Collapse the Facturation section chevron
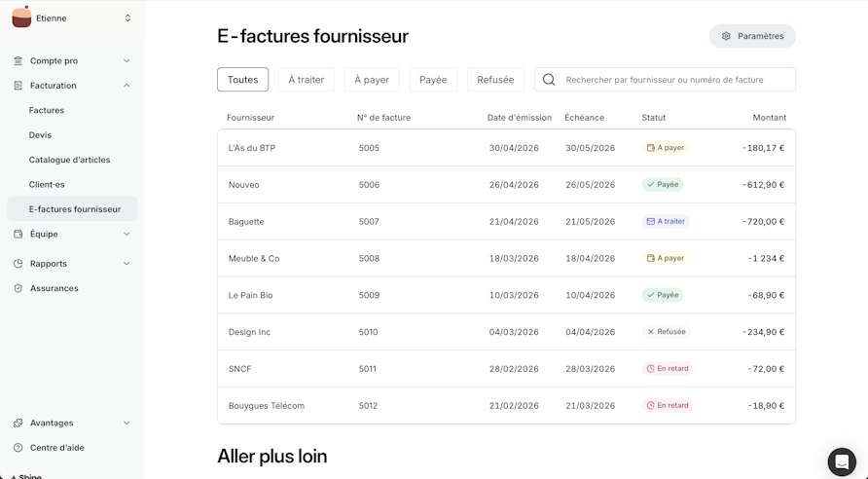 [x=127, y=86]
